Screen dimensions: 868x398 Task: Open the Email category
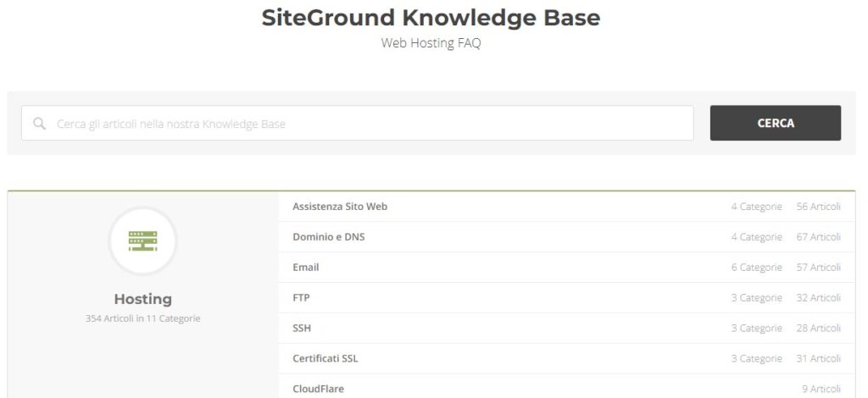click(305, 268)
